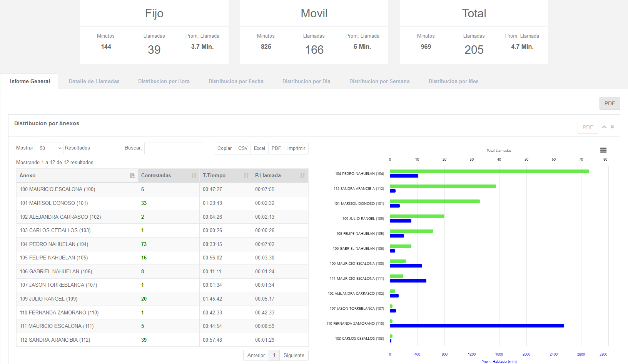Click green bar for 104 Pedro Nahuelan

(x=489, y=171)
